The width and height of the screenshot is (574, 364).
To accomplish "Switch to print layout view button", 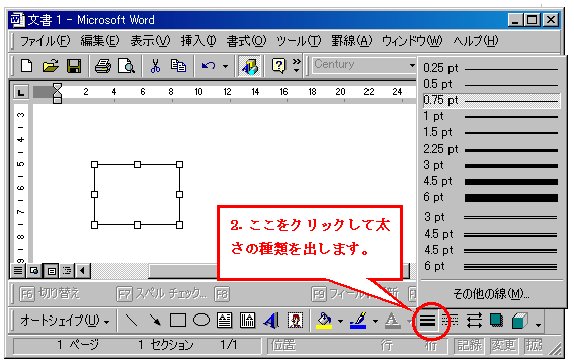I will click(x=52, y=271).
